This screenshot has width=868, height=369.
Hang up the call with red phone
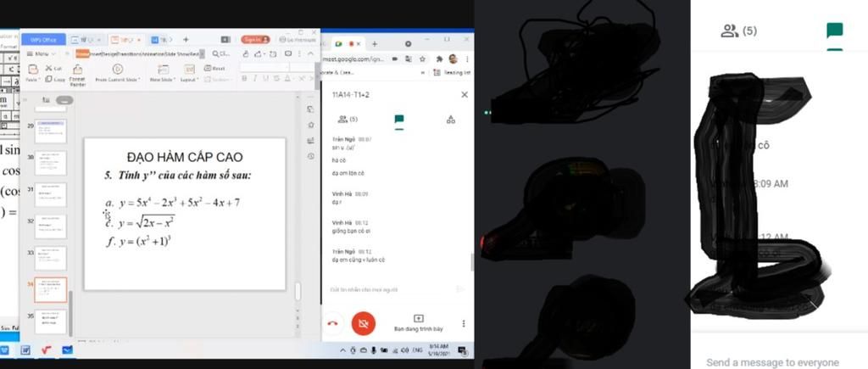click(x=332, y=323)
